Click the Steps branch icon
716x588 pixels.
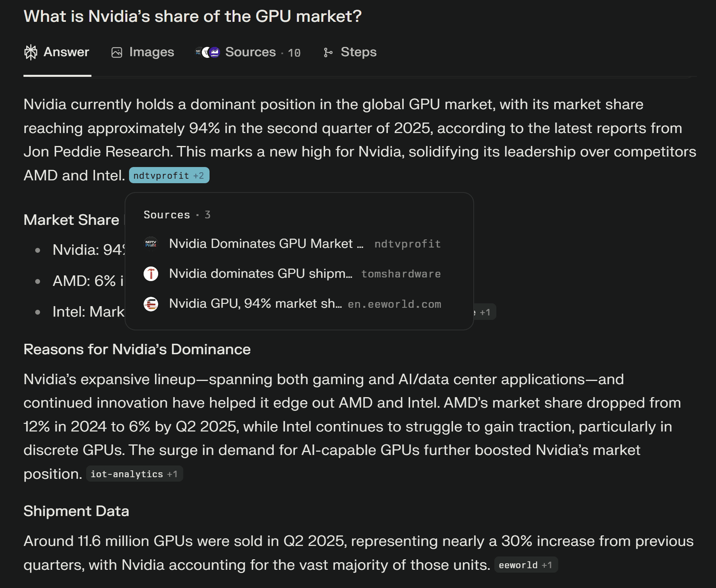tap(328, 53)
